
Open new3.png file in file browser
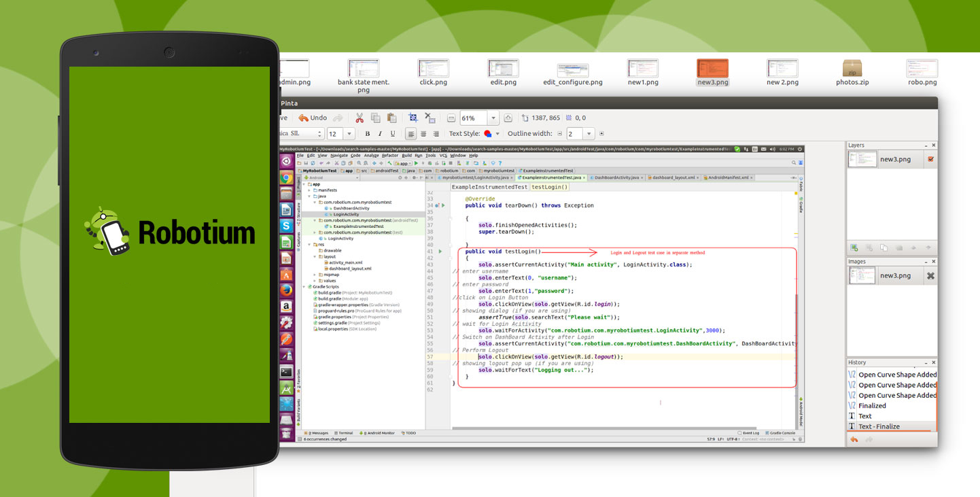(x=712, y=72)
